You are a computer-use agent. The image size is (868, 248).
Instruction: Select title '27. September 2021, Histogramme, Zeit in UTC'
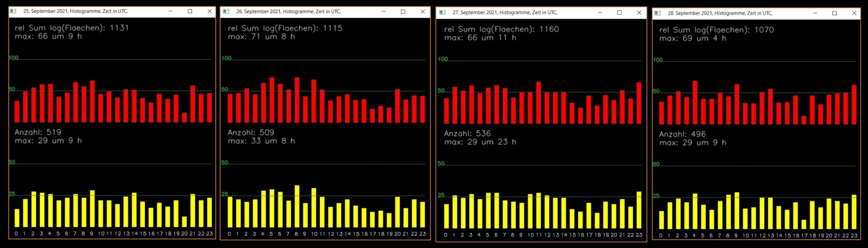click(x=505, y=12)
